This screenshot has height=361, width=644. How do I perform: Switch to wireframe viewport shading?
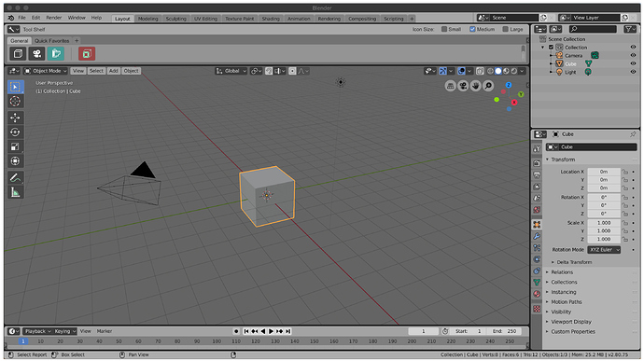click(x=490, y=71)
